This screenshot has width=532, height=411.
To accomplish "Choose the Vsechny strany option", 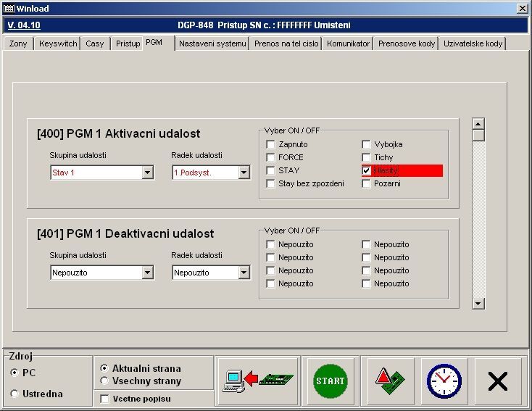I will click(104, 381).
